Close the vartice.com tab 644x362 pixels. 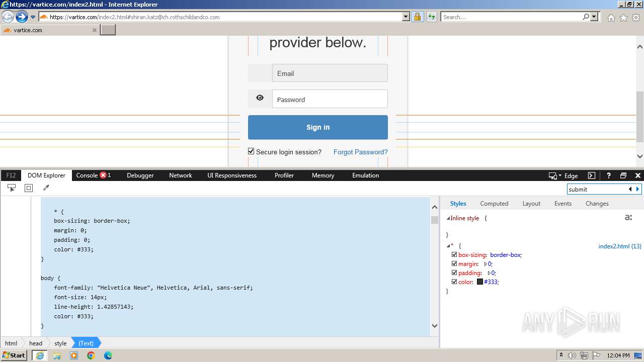pos(94,30)
